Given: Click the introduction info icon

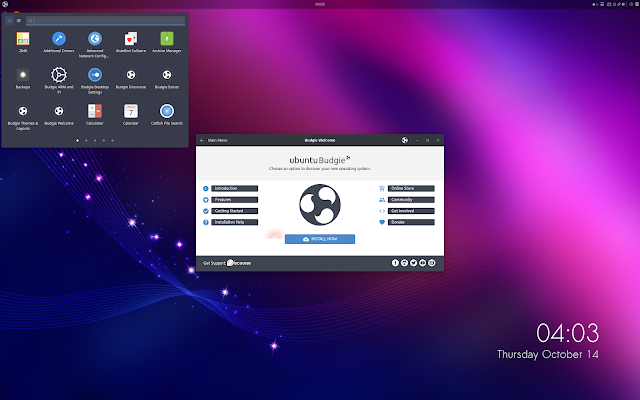Looking at the screenshot, I should [206, 189].
